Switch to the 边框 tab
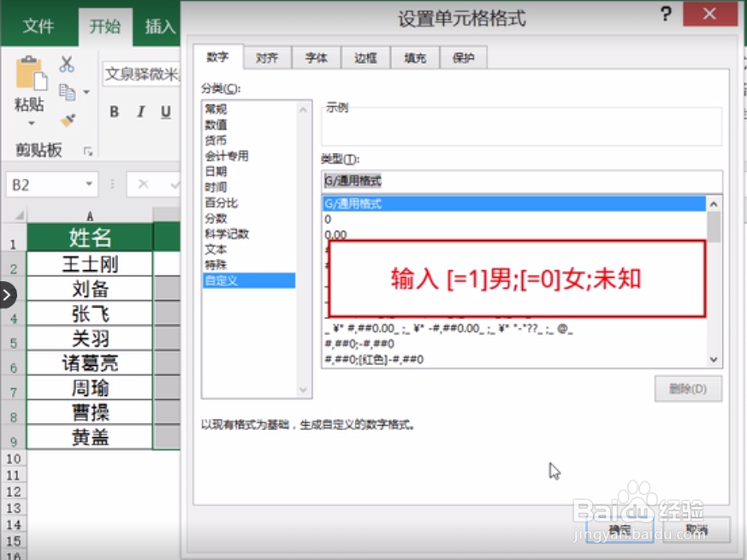The width and height of the screenshot is (747, 560). (x=365, y=57)
